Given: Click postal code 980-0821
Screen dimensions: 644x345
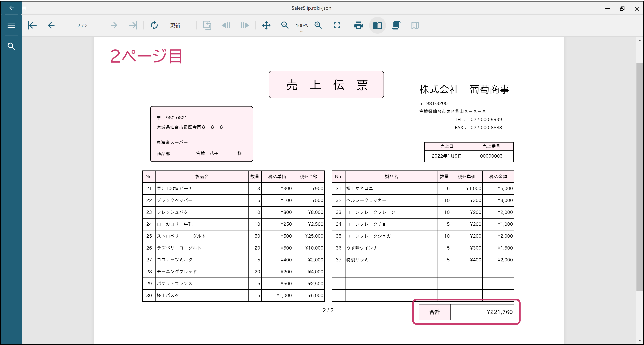Looking at the screenshot, I should [x=176, y=118].
